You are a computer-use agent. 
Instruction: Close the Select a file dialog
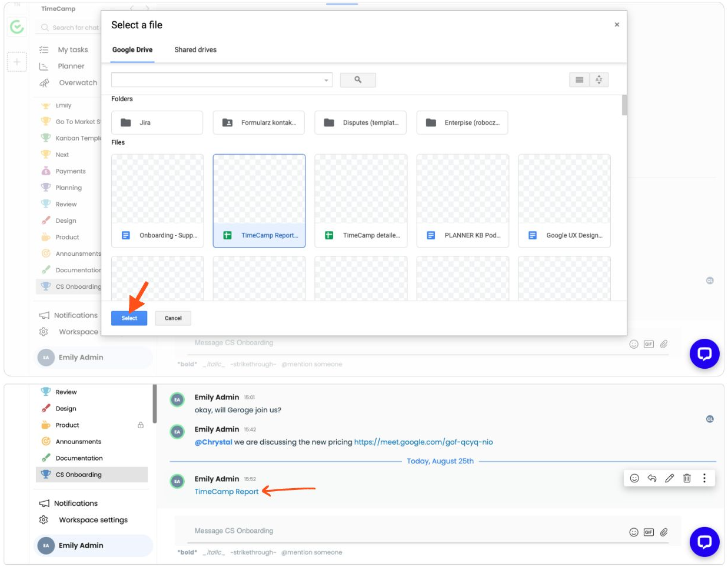coord(617,25)
